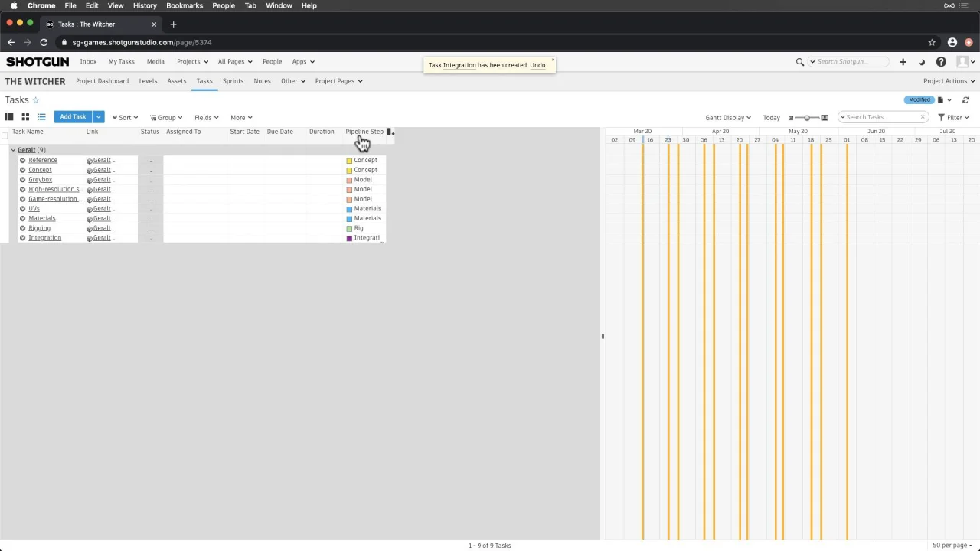Open a new Chrome tab
Viewport: 980px width, 551px height.
point(173,24)
